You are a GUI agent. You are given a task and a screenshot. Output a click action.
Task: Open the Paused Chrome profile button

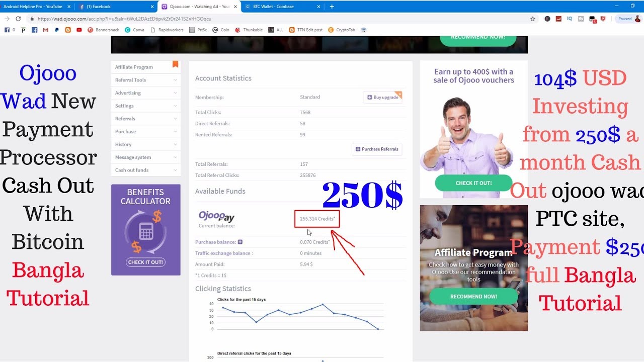[x=628, y=19]
